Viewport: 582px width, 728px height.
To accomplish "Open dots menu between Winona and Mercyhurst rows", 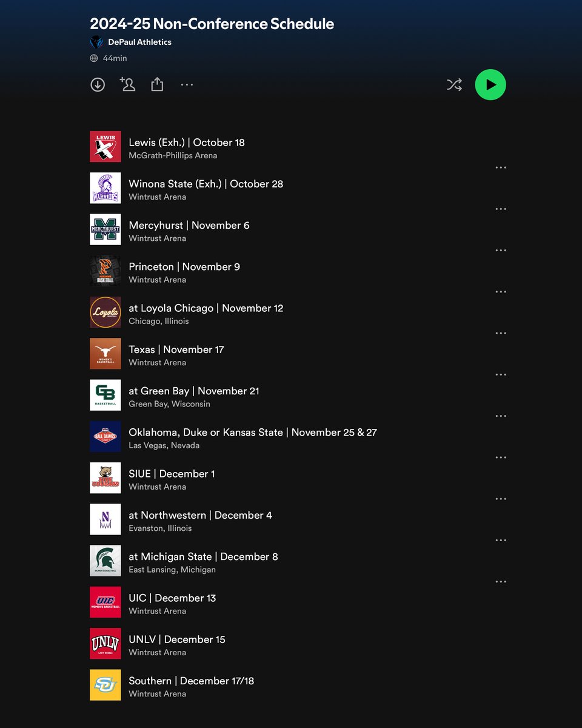I will [501, 209].
